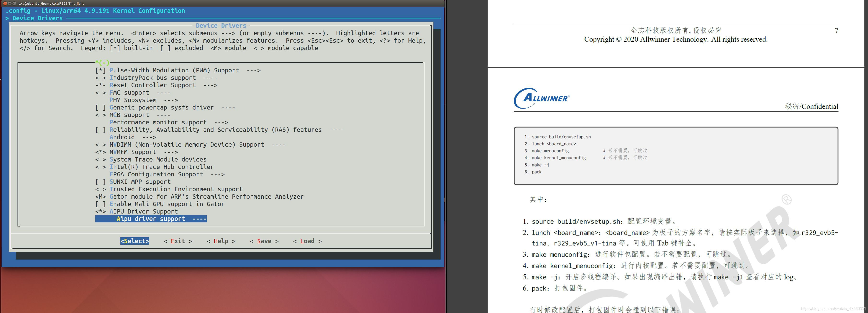The height and width of the screenshot is (313, 868).
Task: Click the Help button
Action: 221,241
